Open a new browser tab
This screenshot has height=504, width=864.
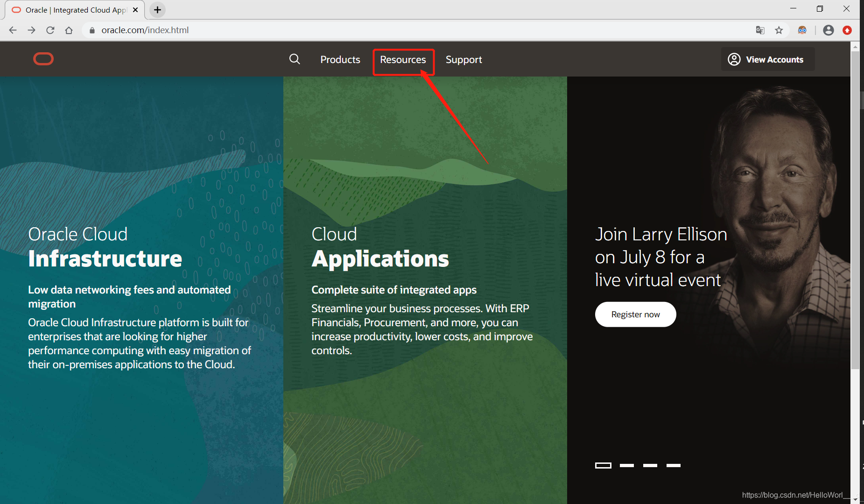point(158,10)
